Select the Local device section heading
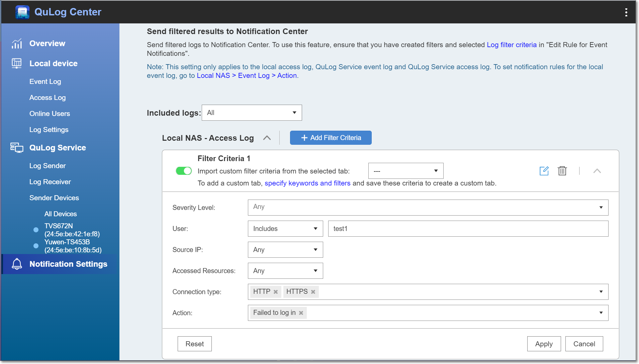The height and width of the screenshot is (364, 639). coord(54,64)
